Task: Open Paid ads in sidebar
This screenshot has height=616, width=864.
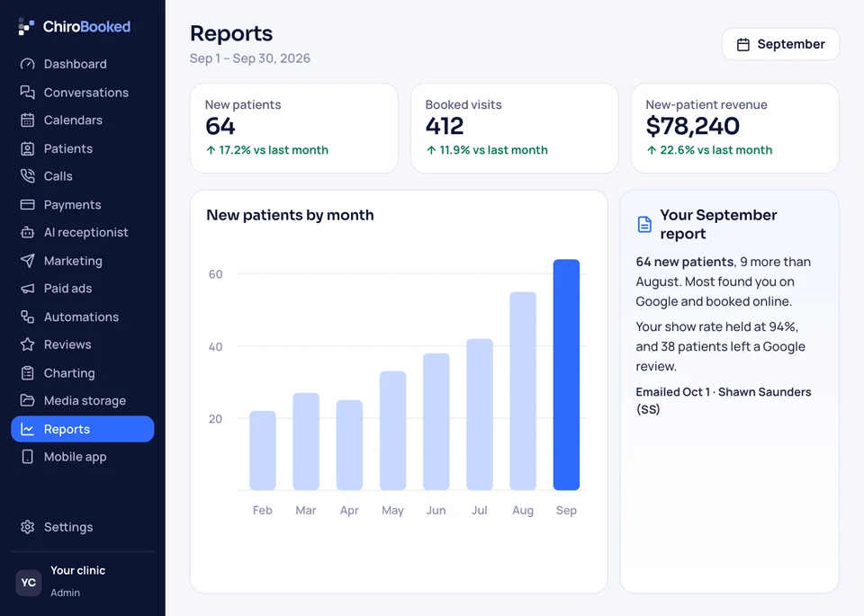Action: tap(83, 289)
